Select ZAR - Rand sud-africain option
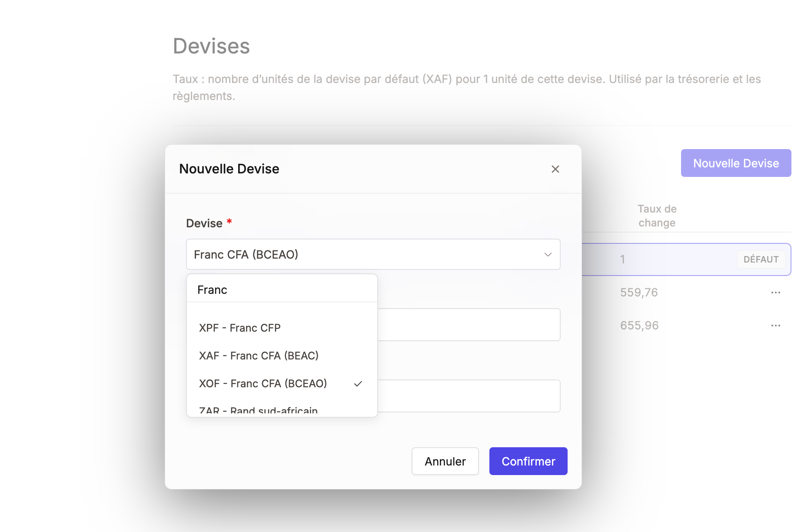 coord(258,411)
